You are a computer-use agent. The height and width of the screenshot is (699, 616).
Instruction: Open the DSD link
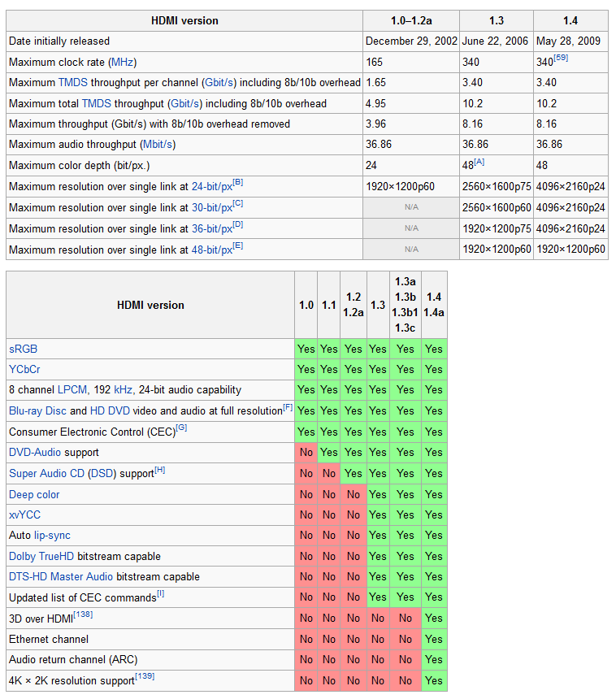[102, 473]
